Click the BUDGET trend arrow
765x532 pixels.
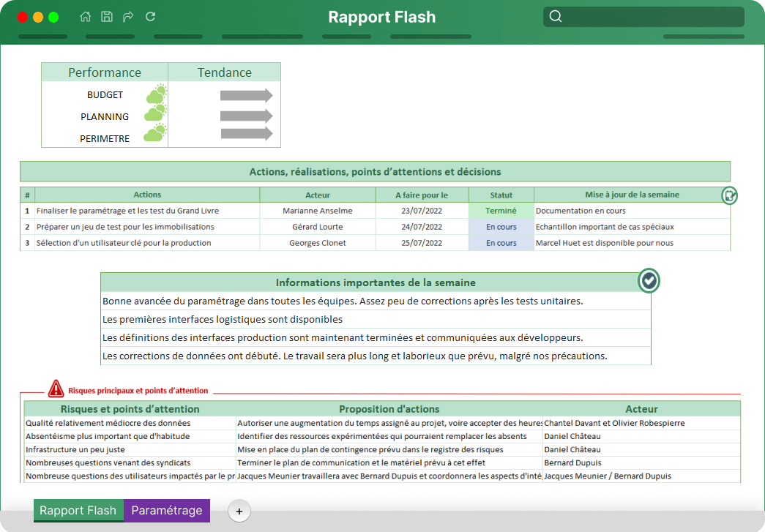pyautogui.click(x=247, y=96)
